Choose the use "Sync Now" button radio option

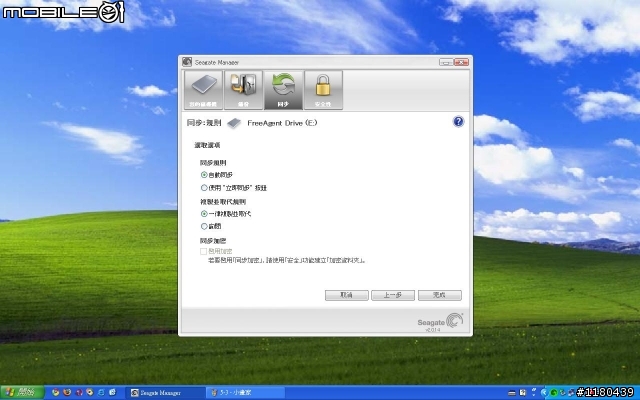(204, 188)
